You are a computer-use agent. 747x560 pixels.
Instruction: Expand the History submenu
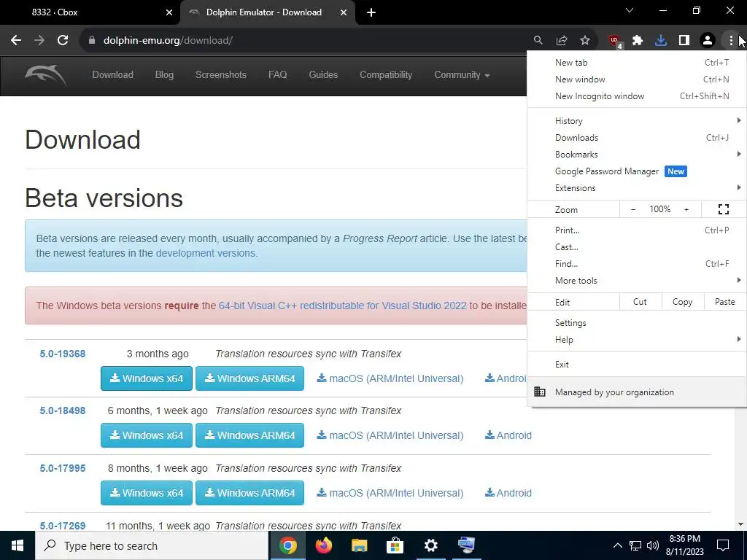pyautogui.click(x=637, y=121)
